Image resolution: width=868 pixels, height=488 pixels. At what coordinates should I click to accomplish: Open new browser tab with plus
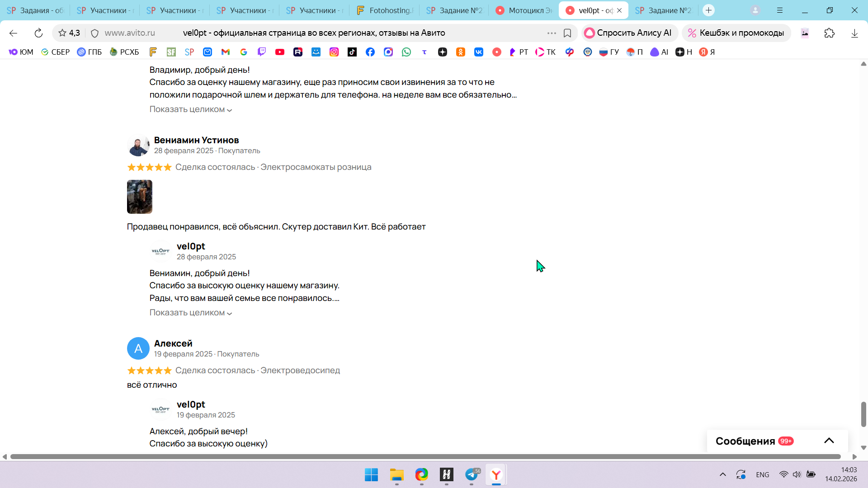pos(708,10)
